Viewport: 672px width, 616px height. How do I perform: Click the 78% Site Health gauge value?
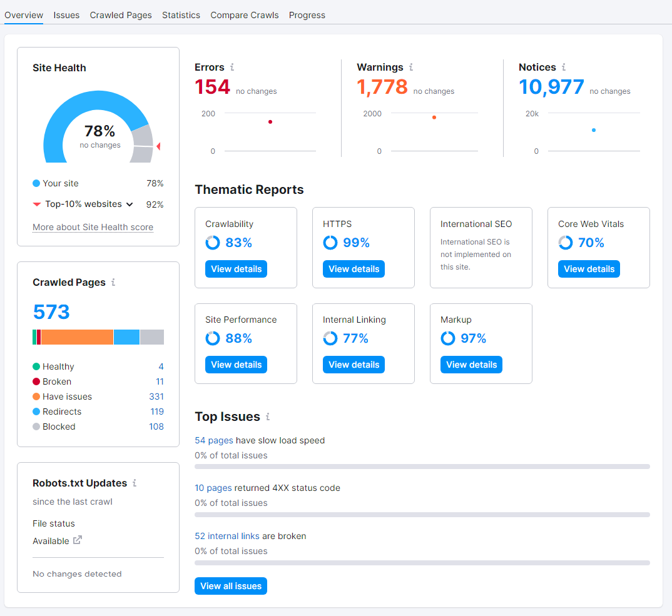100,131
